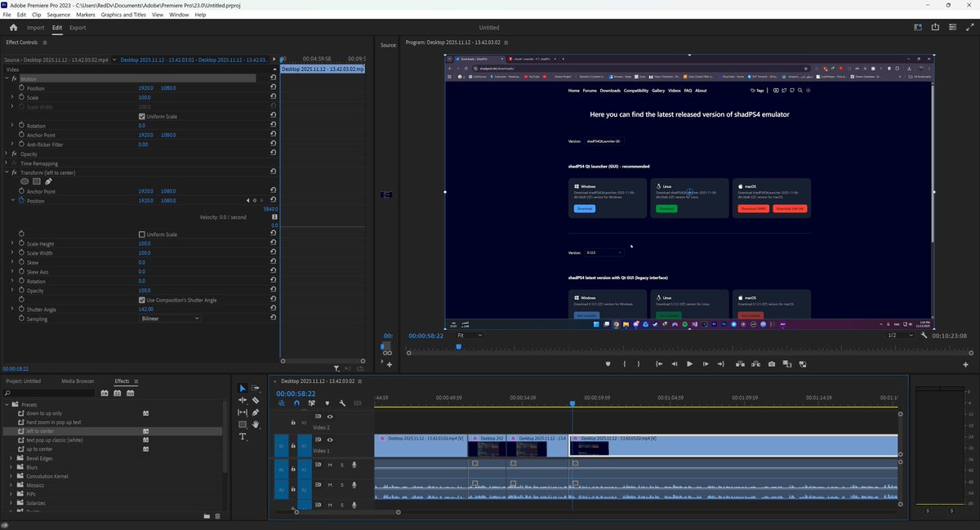This screenshot has height=530, width=980.
Task: Click Accelerated Effects filter icon
Action: pos(105,393)
